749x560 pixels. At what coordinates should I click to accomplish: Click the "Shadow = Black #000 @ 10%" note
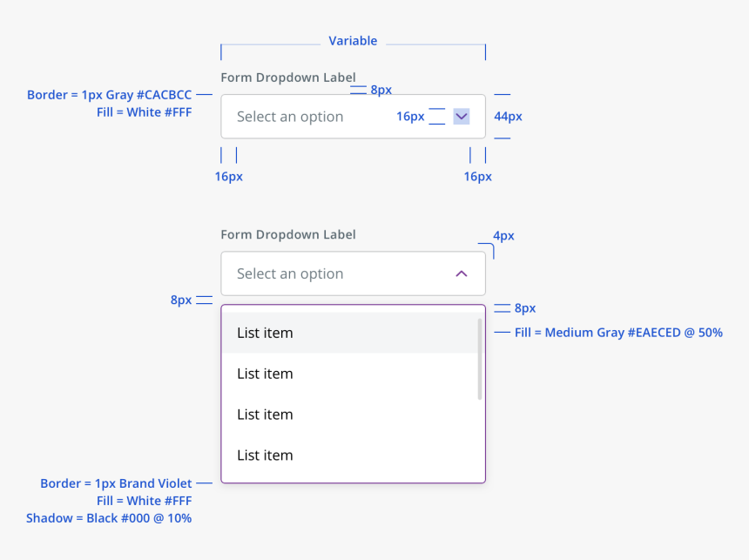coord(109,518)
